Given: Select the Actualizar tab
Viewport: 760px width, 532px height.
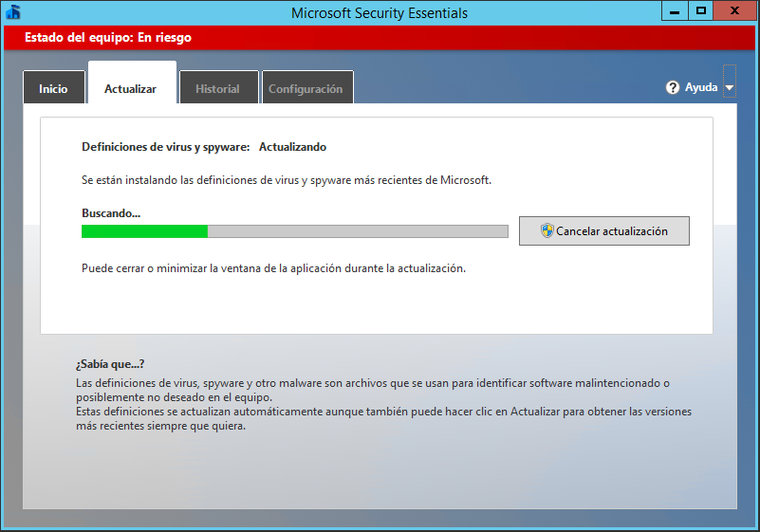Looking at the screenshot, I should pyautogui.click(x=130, y=88).
